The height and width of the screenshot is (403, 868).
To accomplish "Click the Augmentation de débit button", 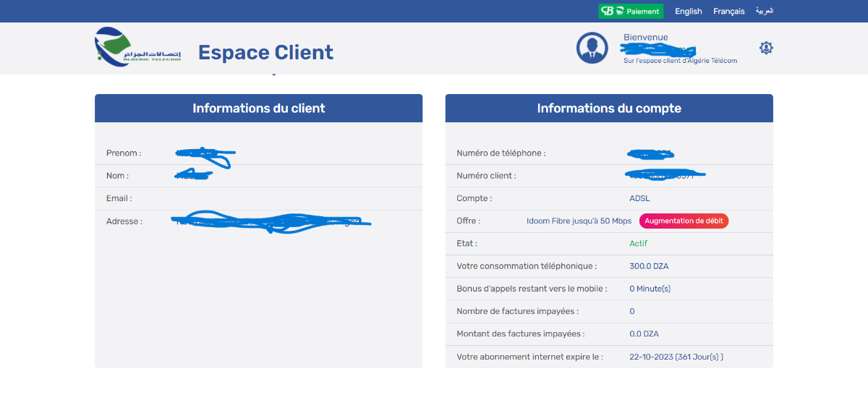I will 684,221.
